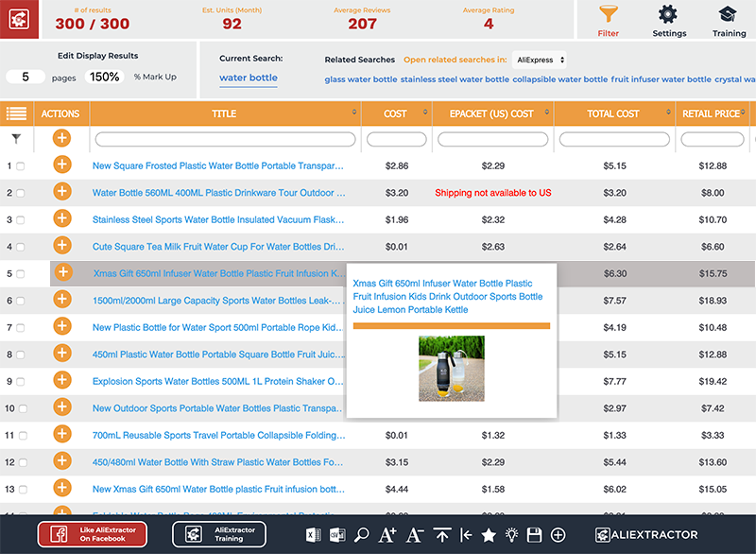Export data with the CSV icon
Screen dimensions: 756x554
(336, 535)
